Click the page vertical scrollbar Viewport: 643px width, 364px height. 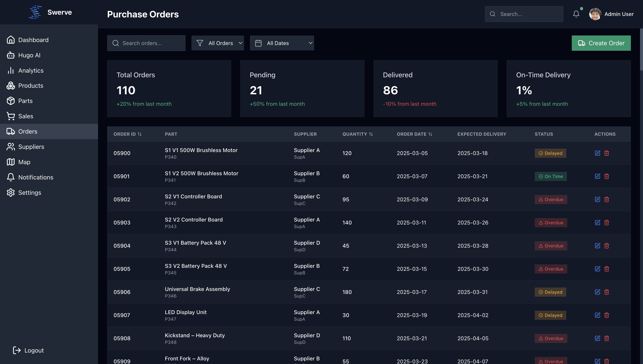click(641, 50)
